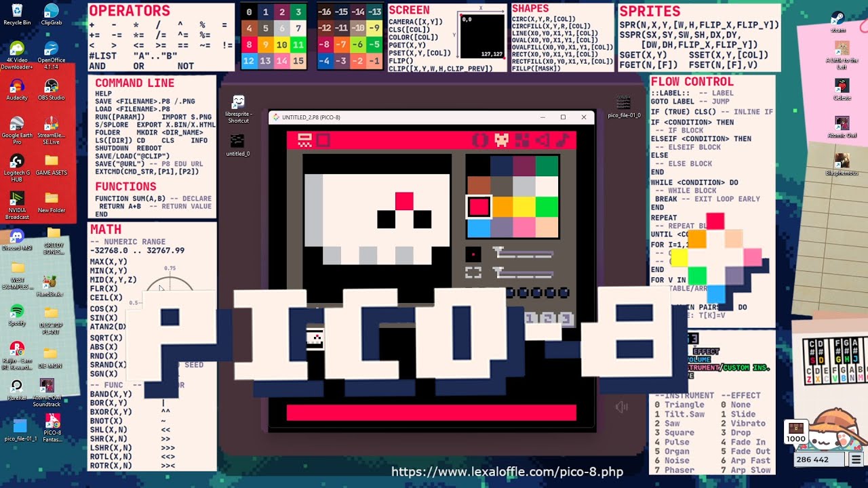Open the code editor braces icon in PICO-8
868x488 pixels.
tap(480, 140)
